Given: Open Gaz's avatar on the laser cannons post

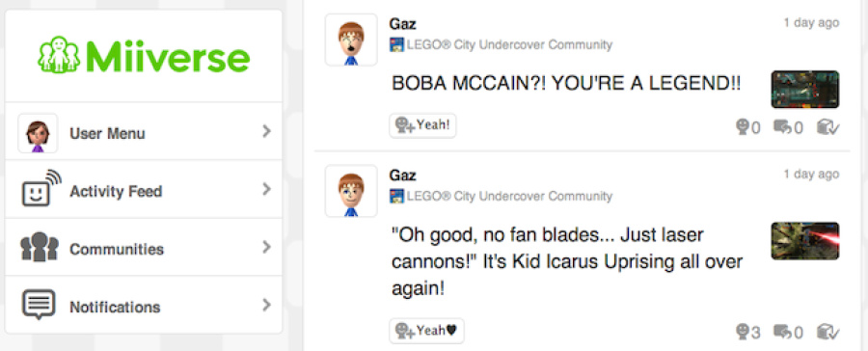Looking at the screenshot, I should [x=351, y=191].
